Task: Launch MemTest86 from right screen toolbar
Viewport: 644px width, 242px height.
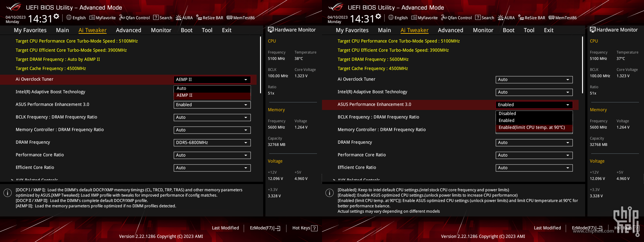Action: 563,18
